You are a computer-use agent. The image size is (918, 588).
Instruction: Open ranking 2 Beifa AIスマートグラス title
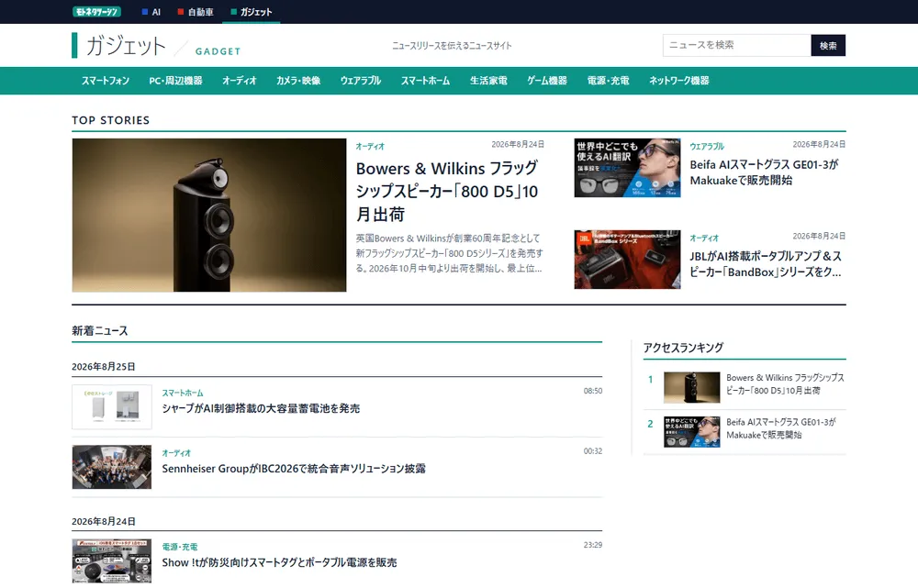coord(781,428)
